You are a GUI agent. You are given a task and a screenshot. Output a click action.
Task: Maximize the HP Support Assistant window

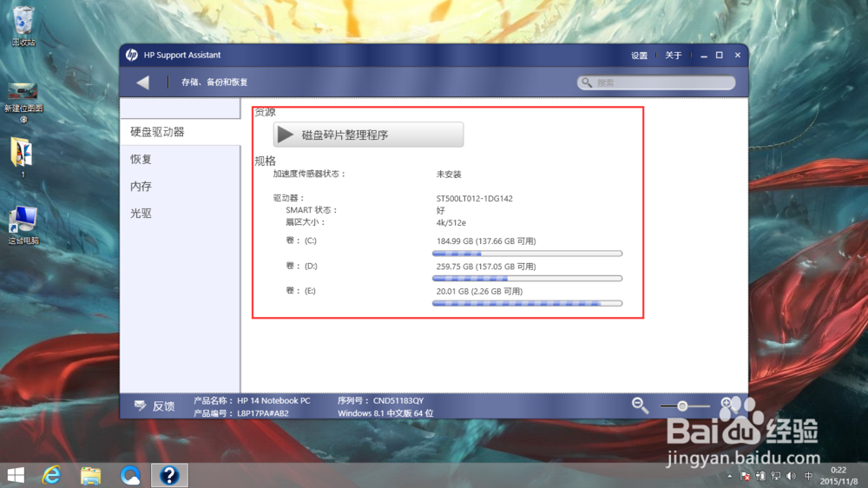pyautogui.click(x=720, y=56)
